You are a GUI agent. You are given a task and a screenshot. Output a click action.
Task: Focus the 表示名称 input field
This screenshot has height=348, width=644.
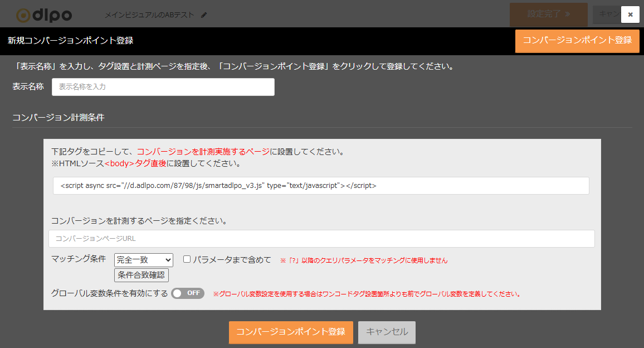pos(163,87)
